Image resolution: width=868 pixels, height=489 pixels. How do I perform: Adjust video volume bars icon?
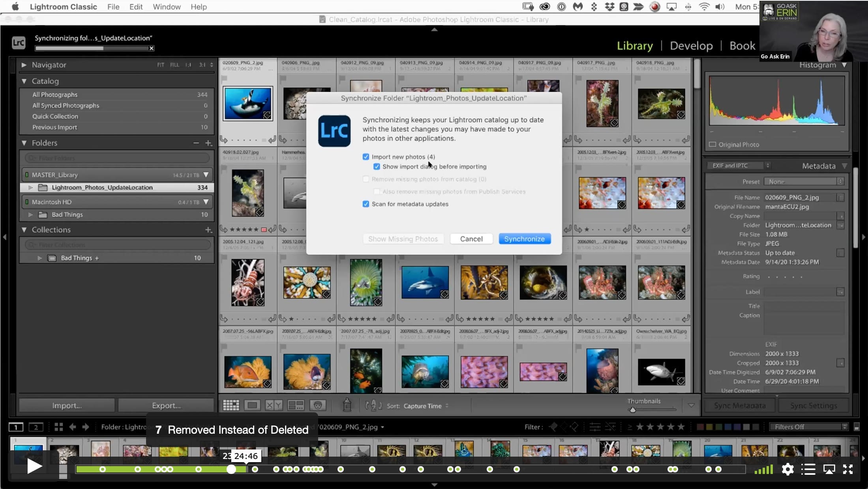tap(764, 469)
